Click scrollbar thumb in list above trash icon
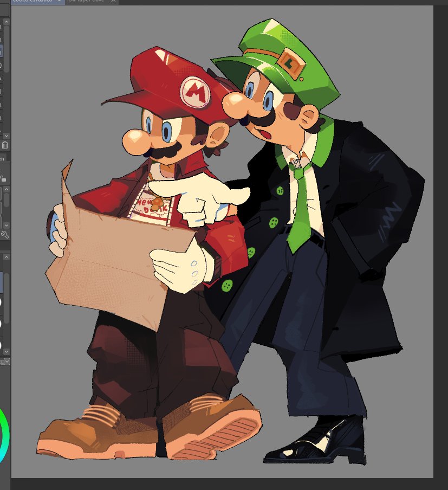The width and height of the screenshot is (448, 490). (x=7, y=48)
